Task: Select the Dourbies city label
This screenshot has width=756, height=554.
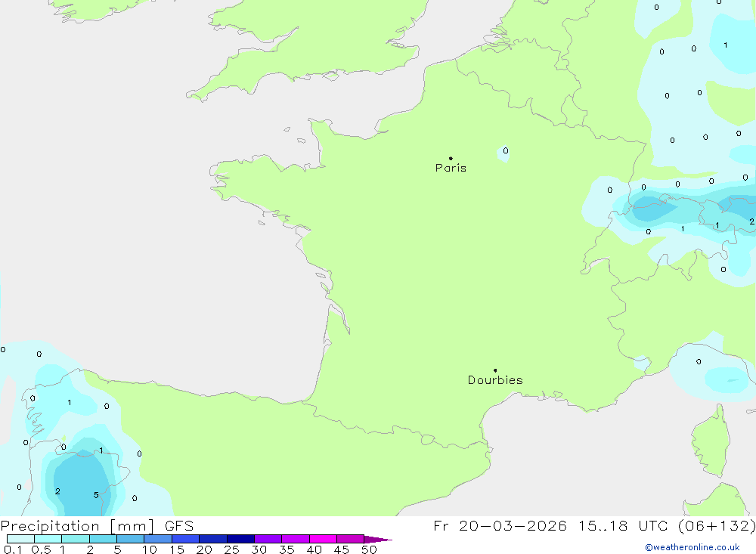Action: pyautogui.click(x=495, y=380)
